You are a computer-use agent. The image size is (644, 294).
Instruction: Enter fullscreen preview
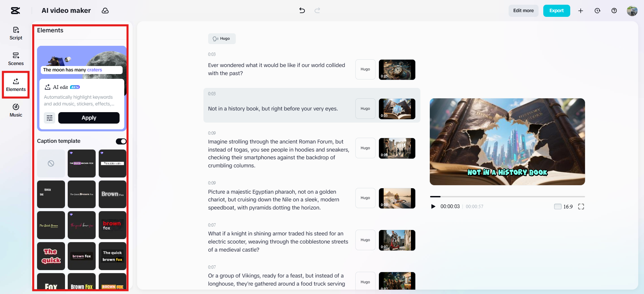pos(581,206)
